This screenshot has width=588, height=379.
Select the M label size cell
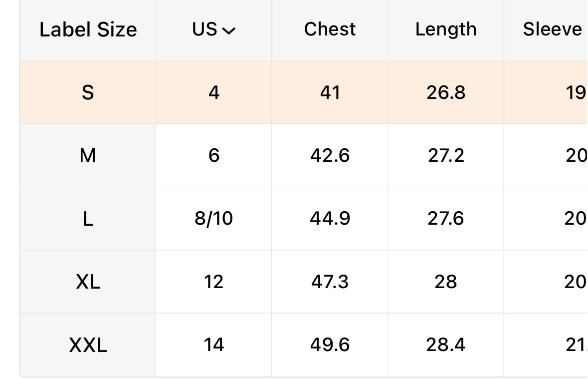[88, 155]
